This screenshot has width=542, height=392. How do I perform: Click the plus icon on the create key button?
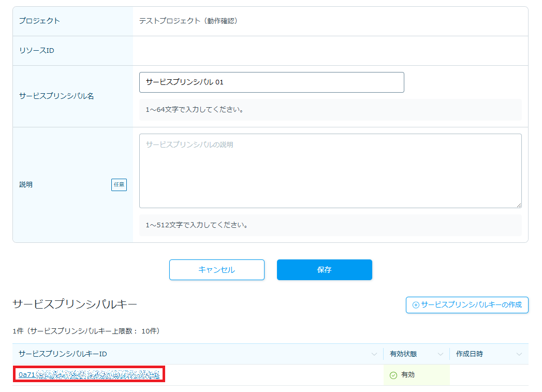[x=416, y=305]
